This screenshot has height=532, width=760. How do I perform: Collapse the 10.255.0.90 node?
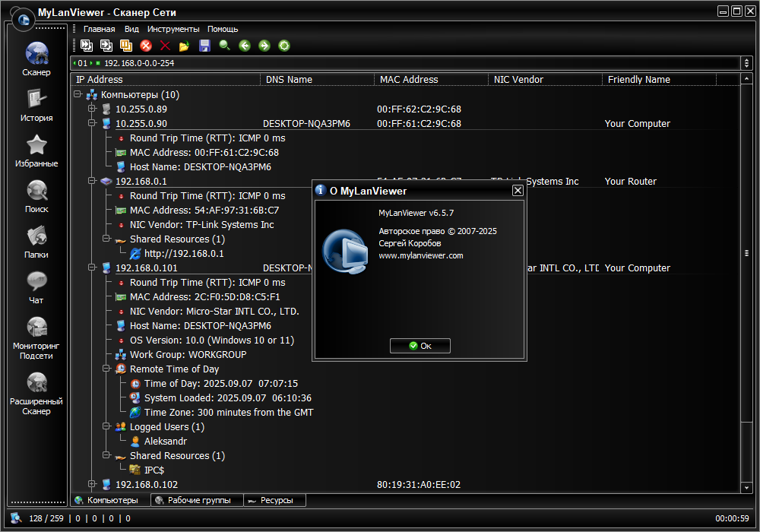click(x=92, y=123)
